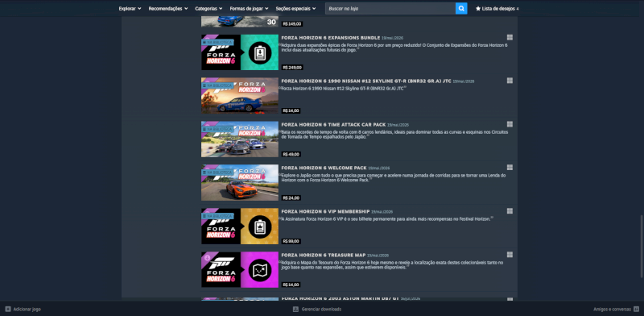Click the R$ 49,00 price tag
This screenshot has height=316, width=644.
[x=291, y=154]
